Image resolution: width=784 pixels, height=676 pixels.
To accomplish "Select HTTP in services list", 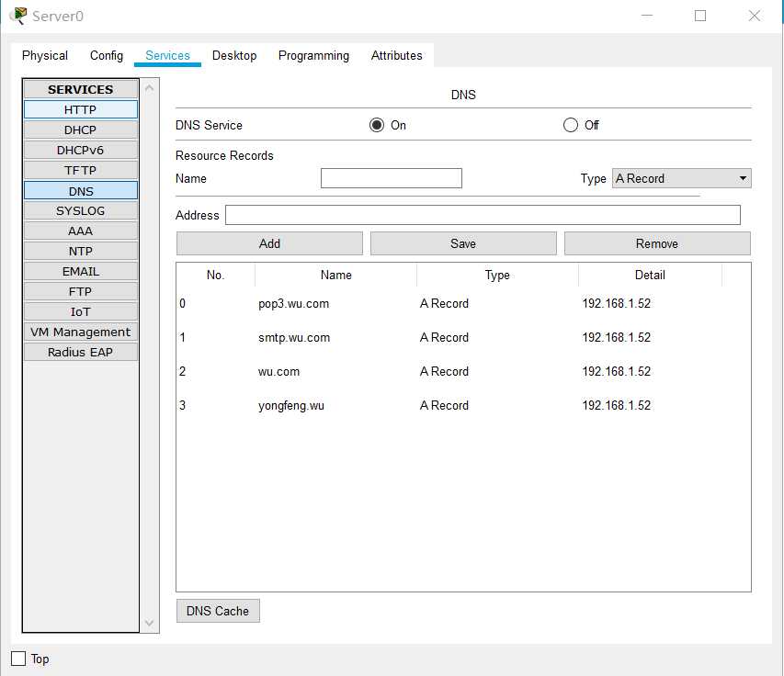I will click(x=81, y=109).
